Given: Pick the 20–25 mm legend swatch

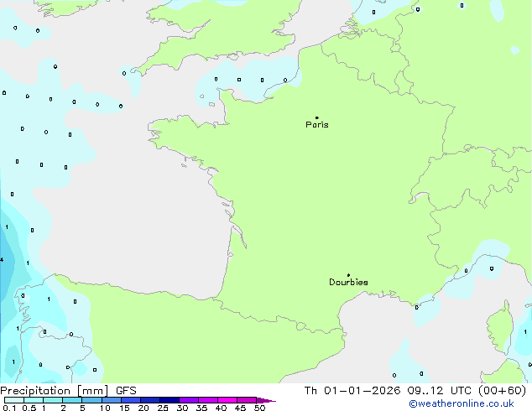Looking at the screenshot, I should click(150, 400).
